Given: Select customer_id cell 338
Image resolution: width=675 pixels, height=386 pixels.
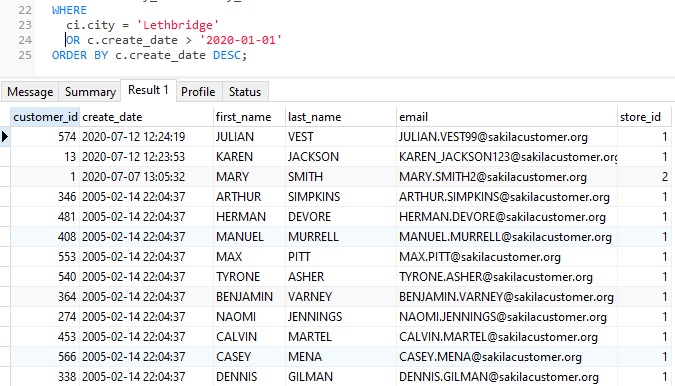Looking at the screenshot, I should 45,377.
